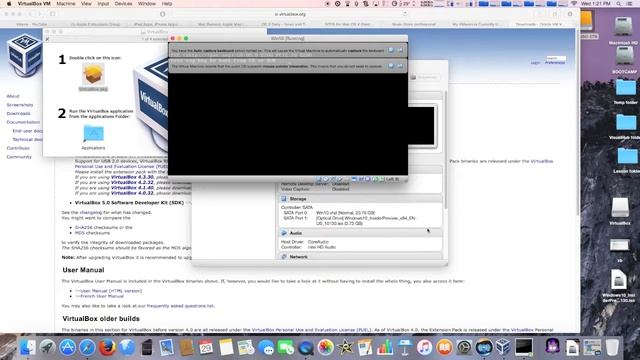
Task: Click the VM preview thumbnail in Manager
Action: click(422, 126)
